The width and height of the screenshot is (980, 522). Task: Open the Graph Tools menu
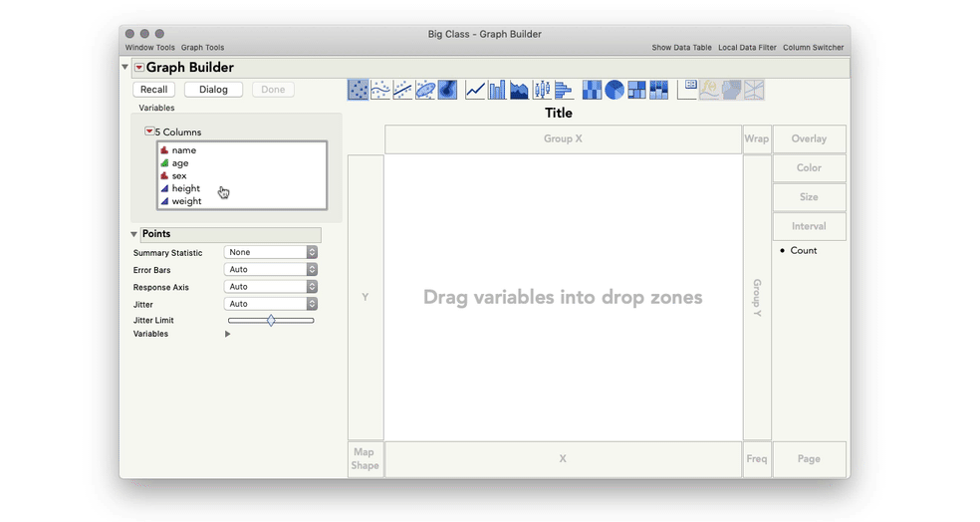tap(202, 48)
